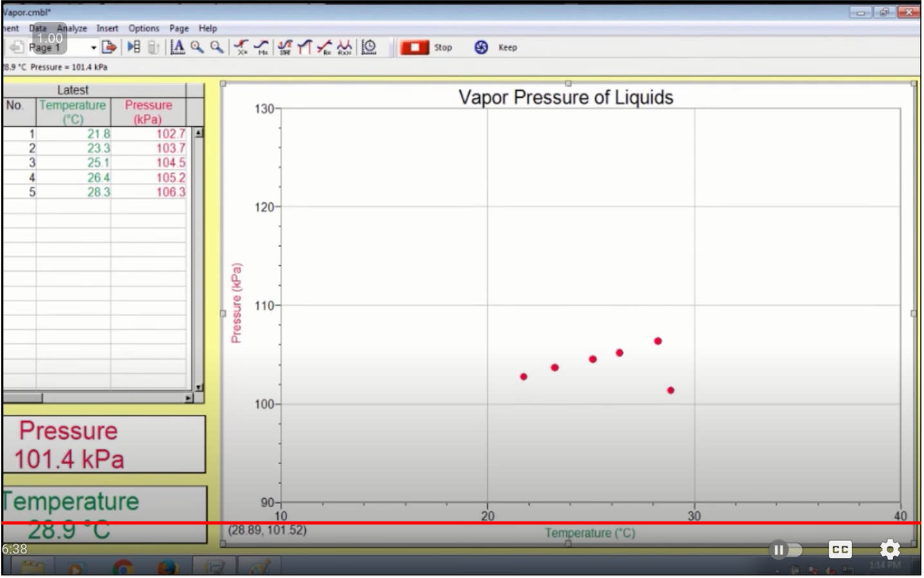924x578 pixels.
Task: Click the Temperature (°C) column header
Action: 73,112
